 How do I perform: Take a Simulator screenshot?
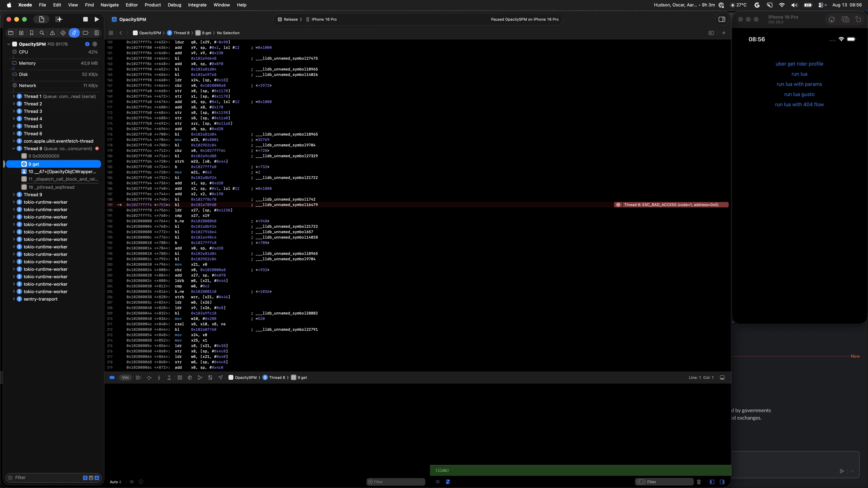845,19
